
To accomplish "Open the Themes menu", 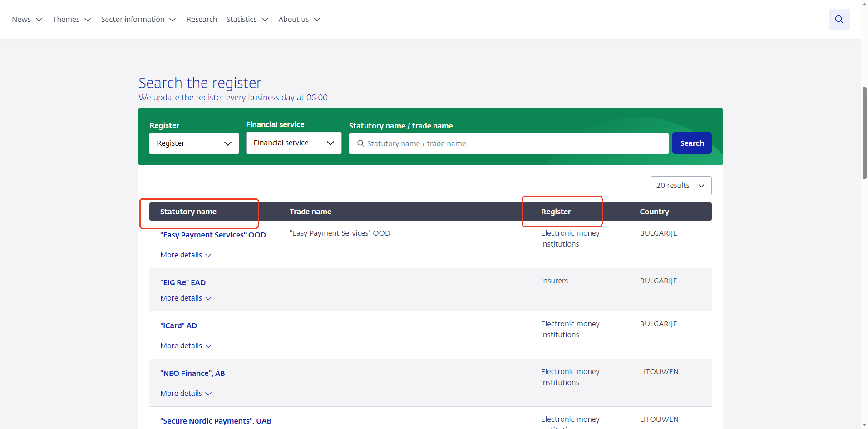I will 71,20.
